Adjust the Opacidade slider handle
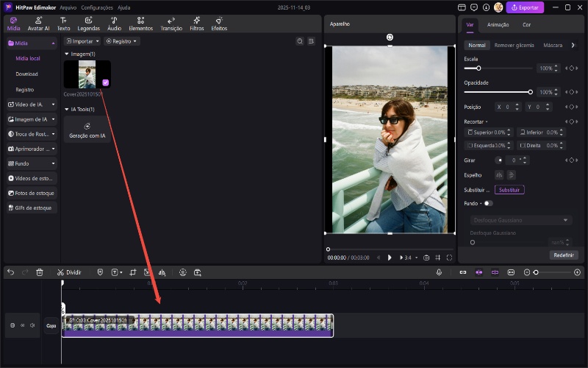 point(530,92)
